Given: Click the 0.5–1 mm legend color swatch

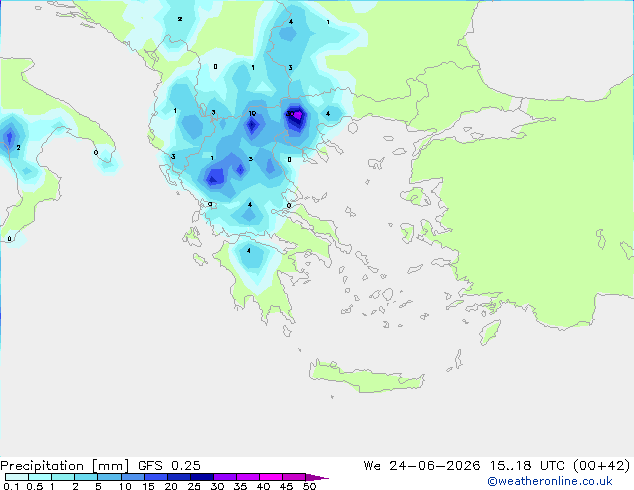Looking at the screenshot, I should tap(40, 477).
